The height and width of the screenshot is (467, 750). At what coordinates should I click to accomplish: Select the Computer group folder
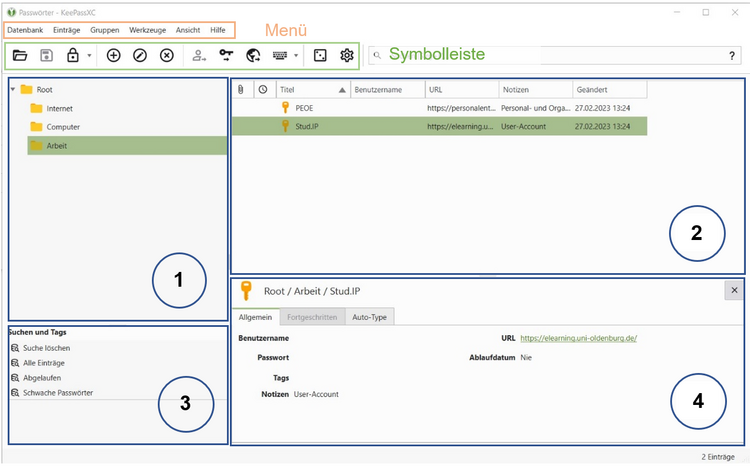pos(55,127)
